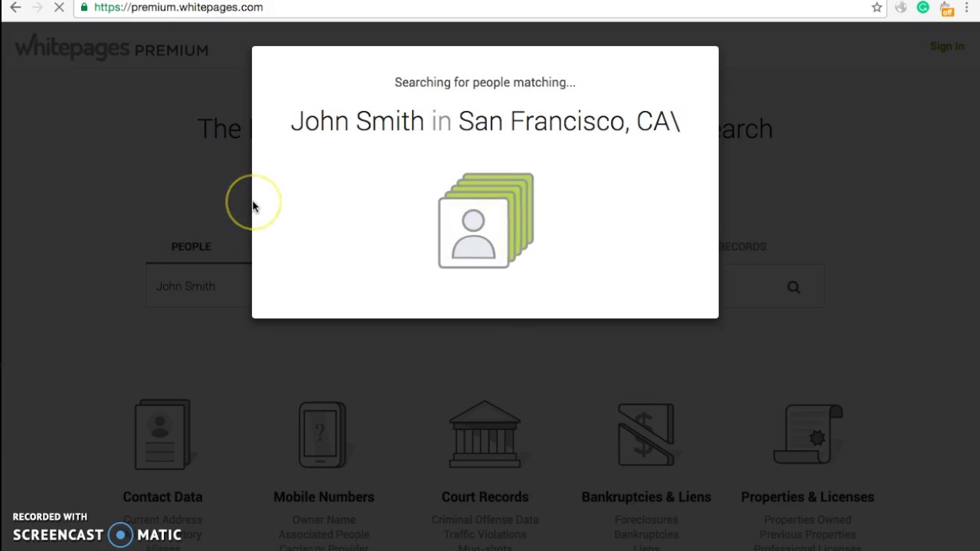Click the Court Records heading

tap(485, 497)
